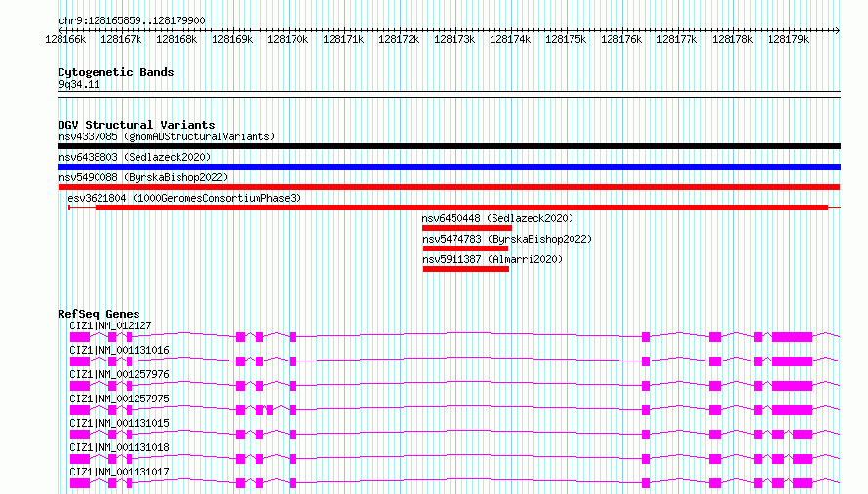
Task: Open the esv3621804 label link
Action: [184, 198]
